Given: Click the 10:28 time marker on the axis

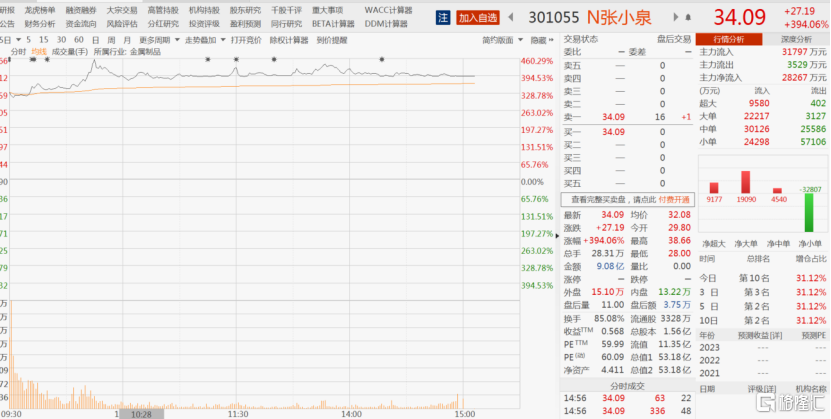Looking at the screenshot, I should 142,414.
